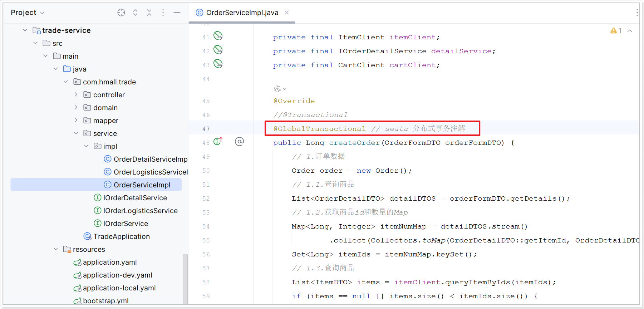Open editor tabs more options menu

[x=637, y=13]
